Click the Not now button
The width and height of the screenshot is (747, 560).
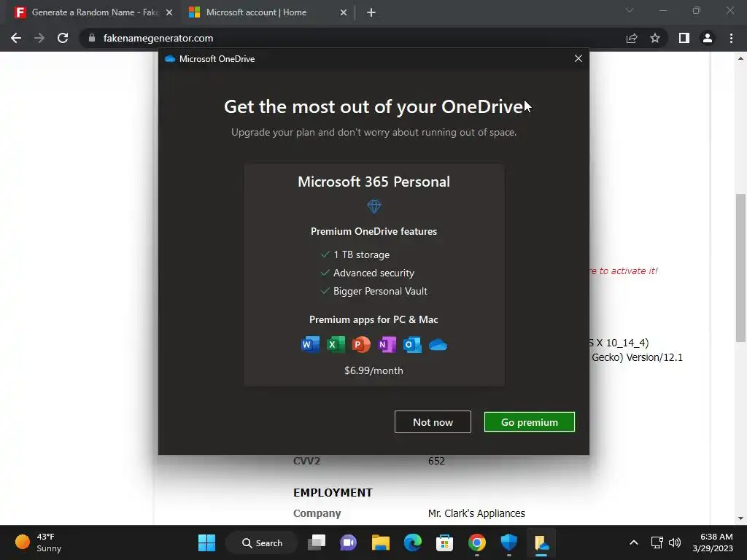[x=433, y=422]
